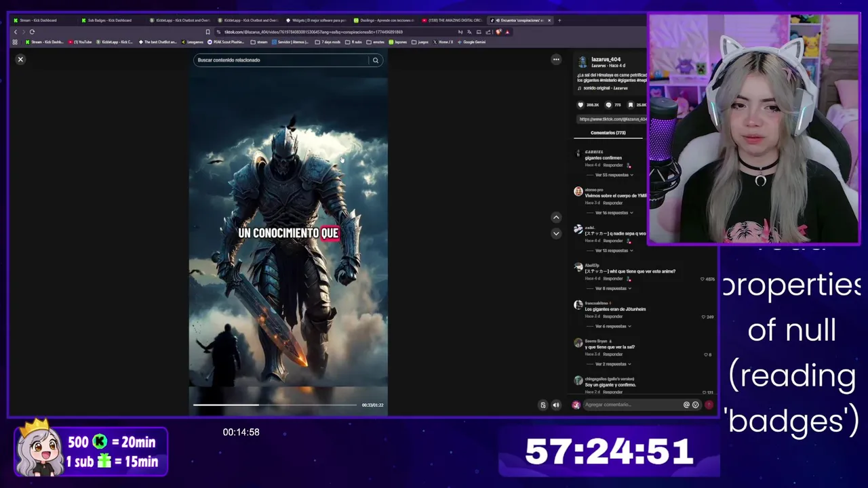Screen dimensions: 868x488
Task: Expand 'Ver 55 respuestas' replies
Action: click(614, 175)
